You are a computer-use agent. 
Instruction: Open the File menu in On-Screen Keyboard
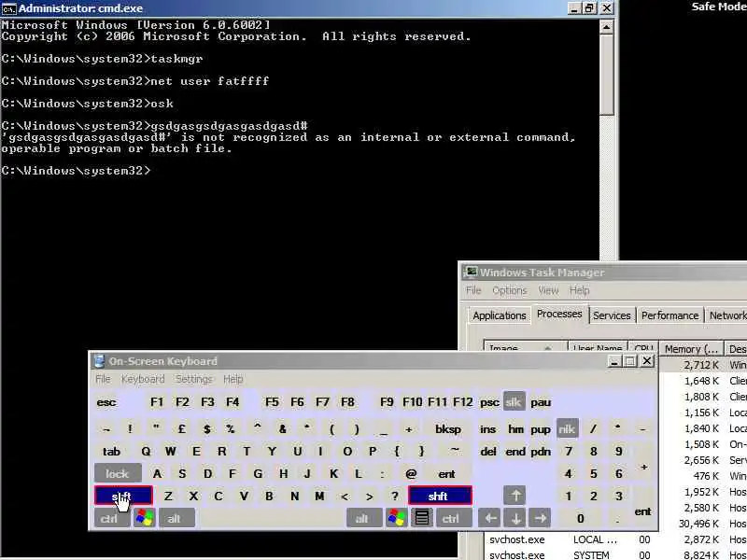(x=103, y=379)
